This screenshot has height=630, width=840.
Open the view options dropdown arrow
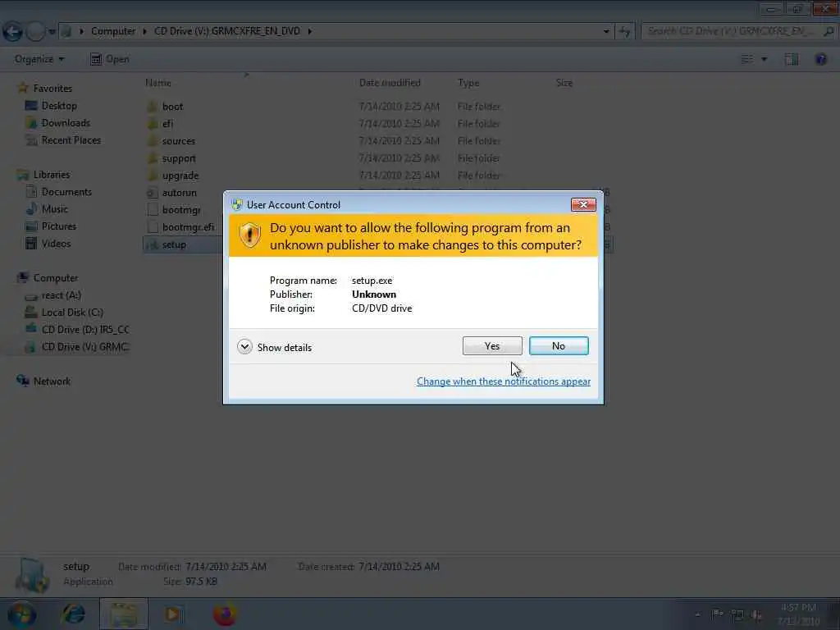click(x=765, y=59)
